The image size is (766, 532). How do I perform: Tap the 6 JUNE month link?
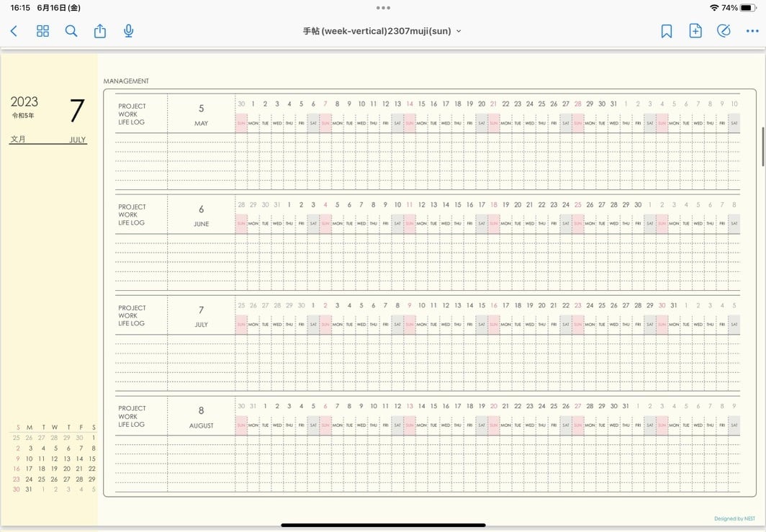pos(202,215)
